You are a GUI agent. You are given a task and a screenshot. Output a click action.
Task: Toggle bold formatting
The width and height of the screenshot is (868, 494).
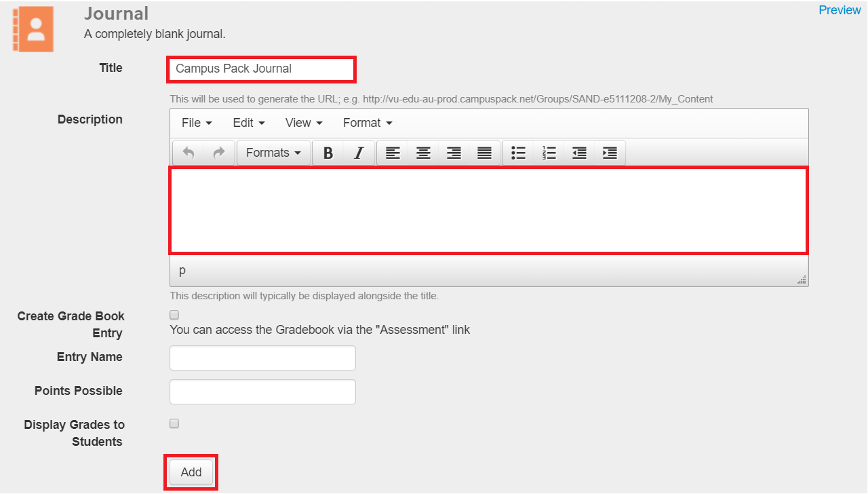pos(328,153)
